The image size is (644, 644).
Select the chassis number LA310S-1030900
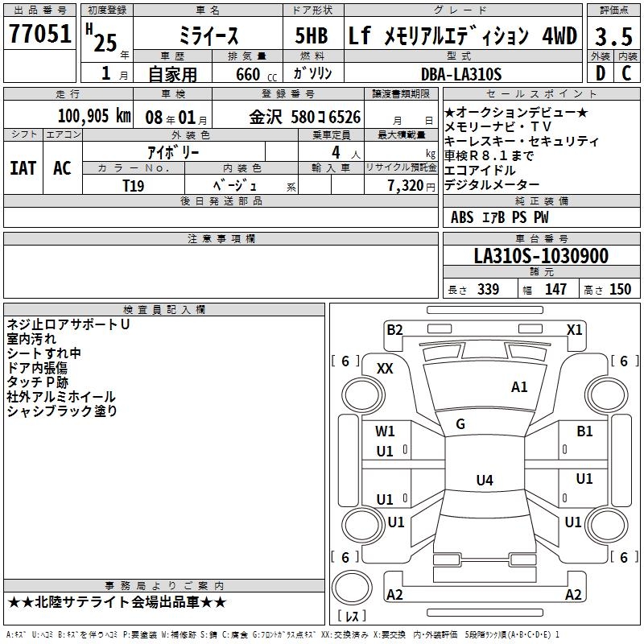(541, 255)
